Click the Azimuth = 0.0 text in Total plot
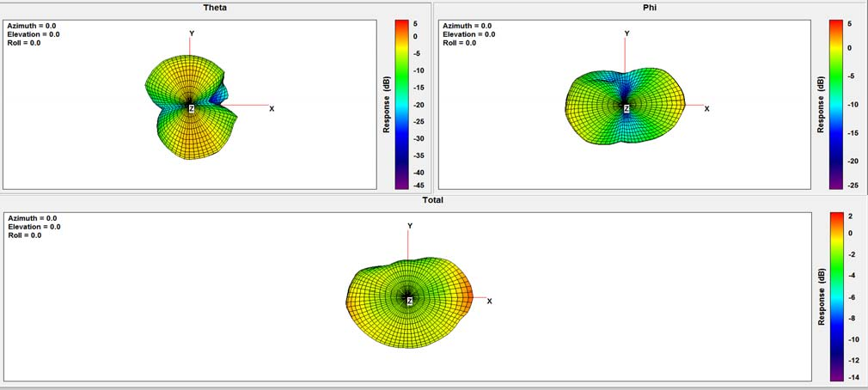 click(33, 218)
